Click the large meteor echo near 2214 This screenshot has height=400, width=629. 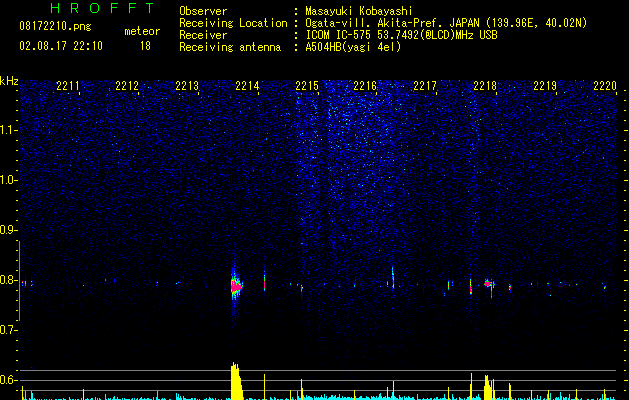click(236, 286)
